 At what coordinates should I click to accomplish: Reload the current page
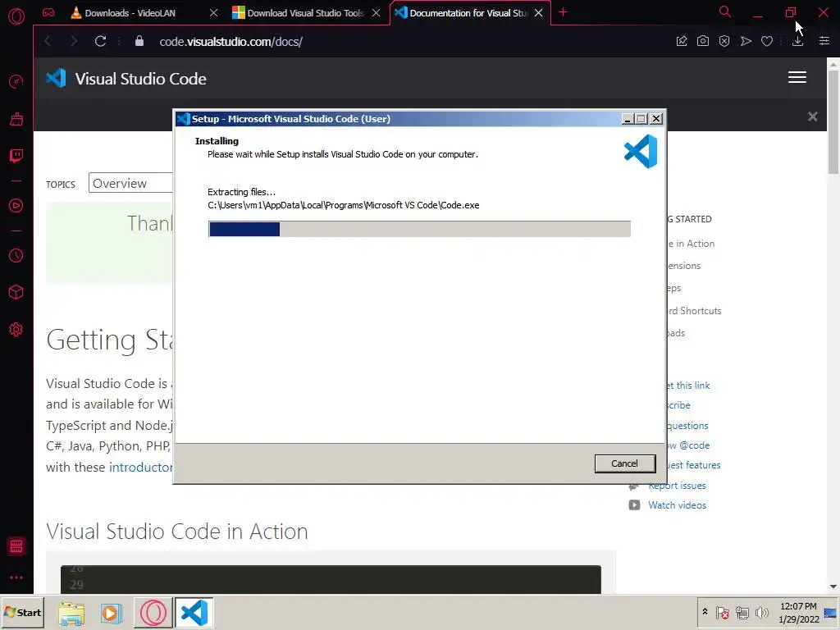(100, 41)
